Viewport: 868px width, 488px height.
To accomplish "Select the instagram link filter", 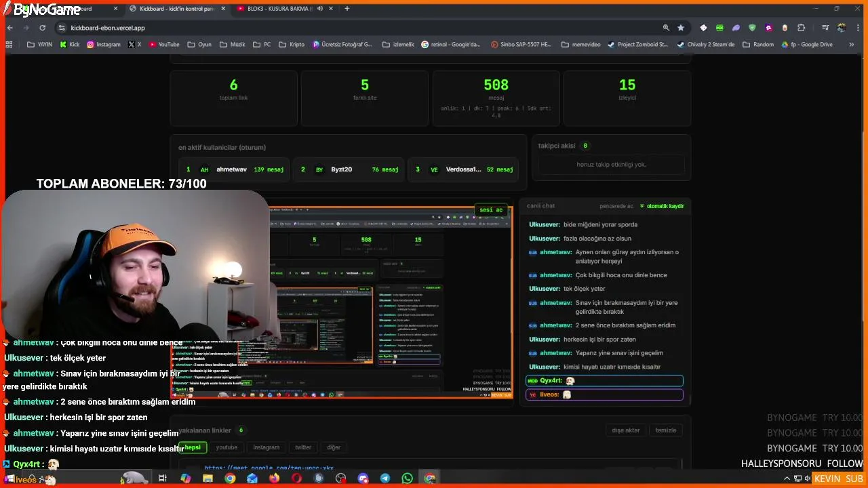I will point(267,447).
